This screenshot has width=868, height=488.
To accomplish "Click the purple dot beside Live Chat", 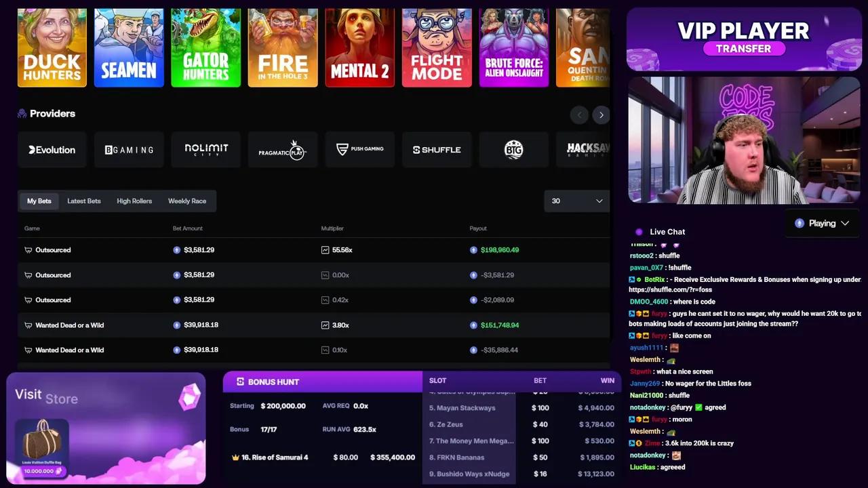I will [639, 232].
